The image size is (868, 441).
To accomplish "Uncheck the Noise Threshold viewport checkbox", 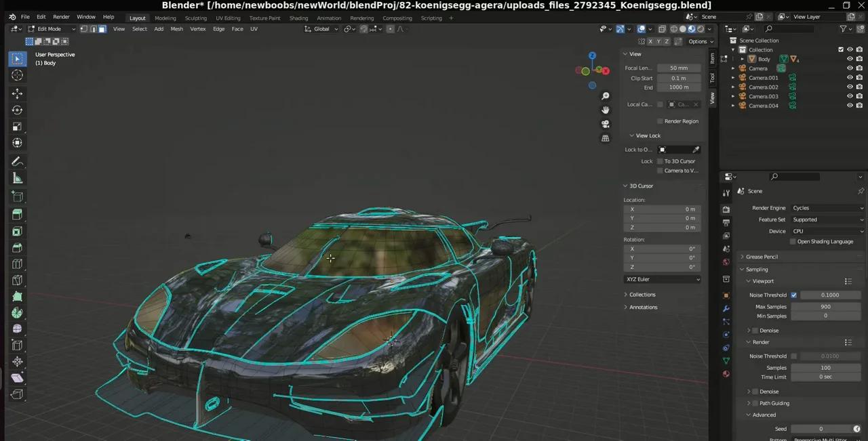I will pyautogui.click(x=794, y=295).
